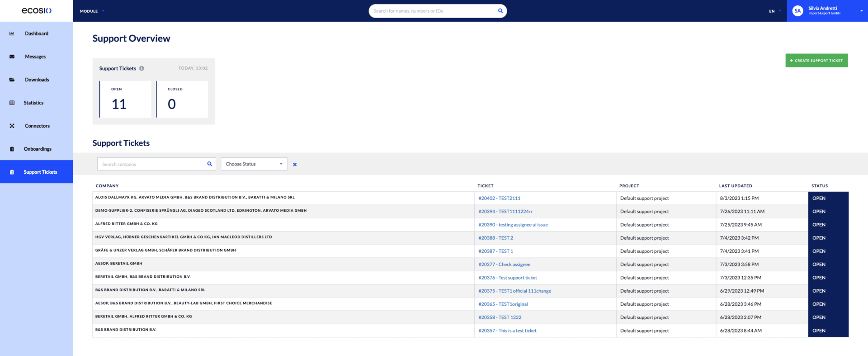Click the Dashboard chart icon in sidebar
The width and height of the screenshot is (868, 356).
coord(12,33)
